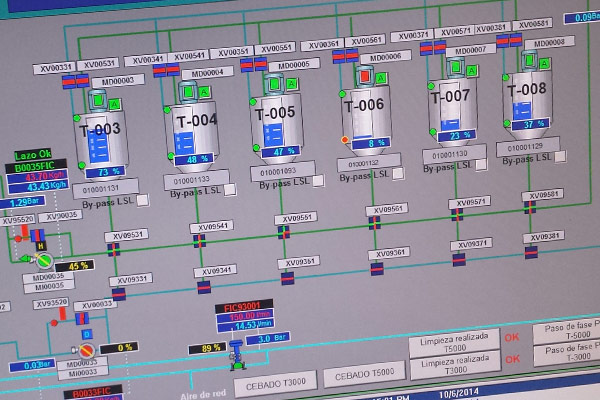Select the FIC93001 control valve icon
The width and height of the screenshot is (600, 400).
pyautogui.click(x=237, y=350)
